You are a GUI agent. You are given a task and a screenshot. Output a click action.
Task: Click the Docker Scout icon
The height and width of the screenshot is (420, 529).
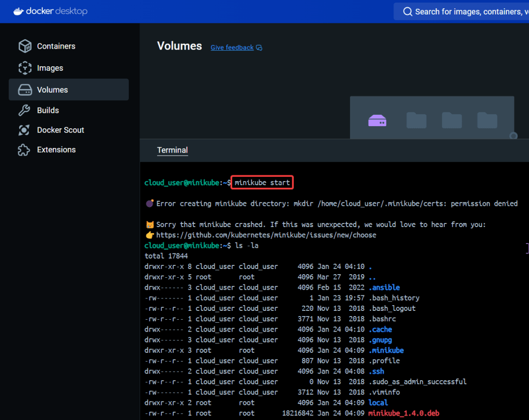(x=25, y=130)
